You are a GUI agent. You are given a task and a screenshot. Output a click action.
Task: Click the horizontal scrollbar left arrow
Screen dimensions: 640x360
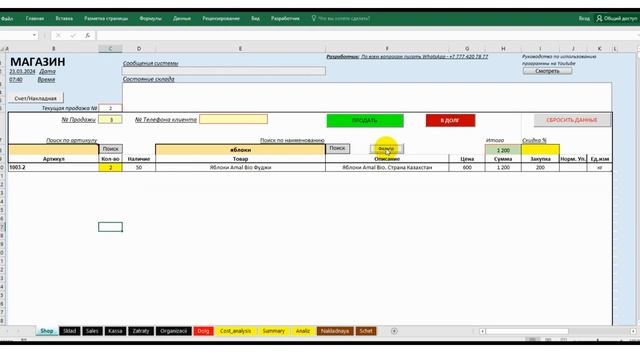(x=482, y=331)
